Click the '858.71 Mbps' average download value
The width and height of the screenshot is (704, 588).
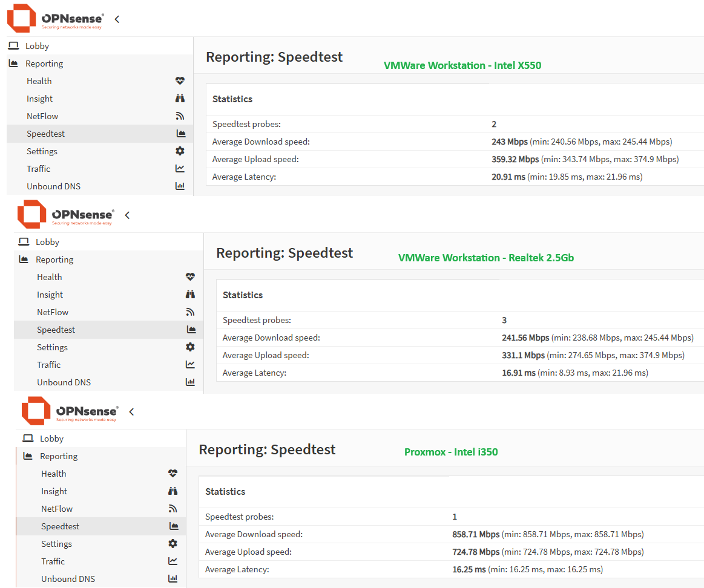tap(476, 534)
